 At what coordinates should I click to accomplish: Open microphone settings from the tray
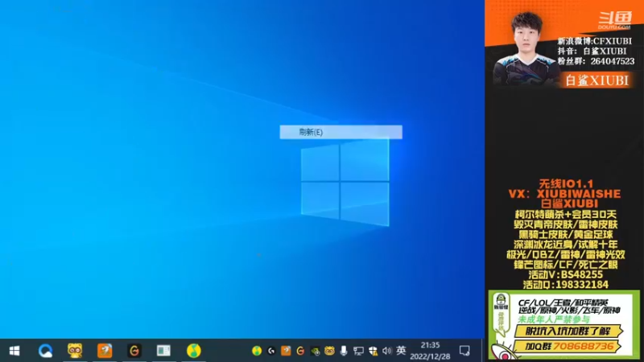344,351
